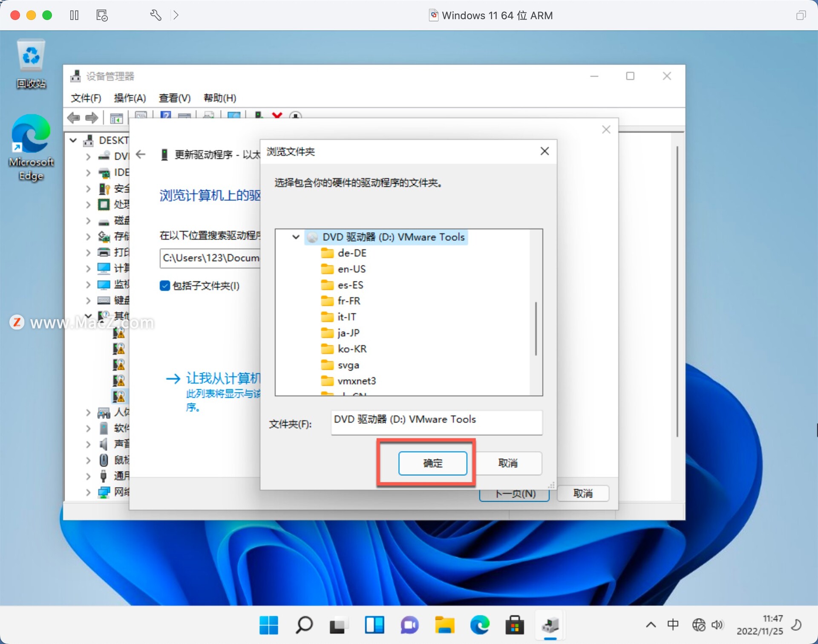Click the back navigation arrow in Device Manager
This screenshot has height=644, width=818.
point(73,118)
